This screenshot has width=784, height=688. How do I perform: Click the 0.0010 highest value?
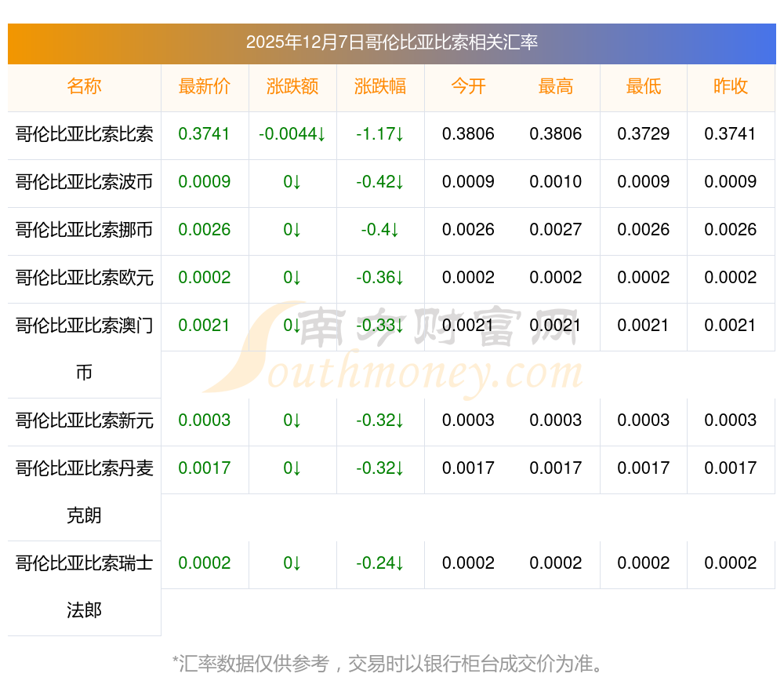coord(556,182)
